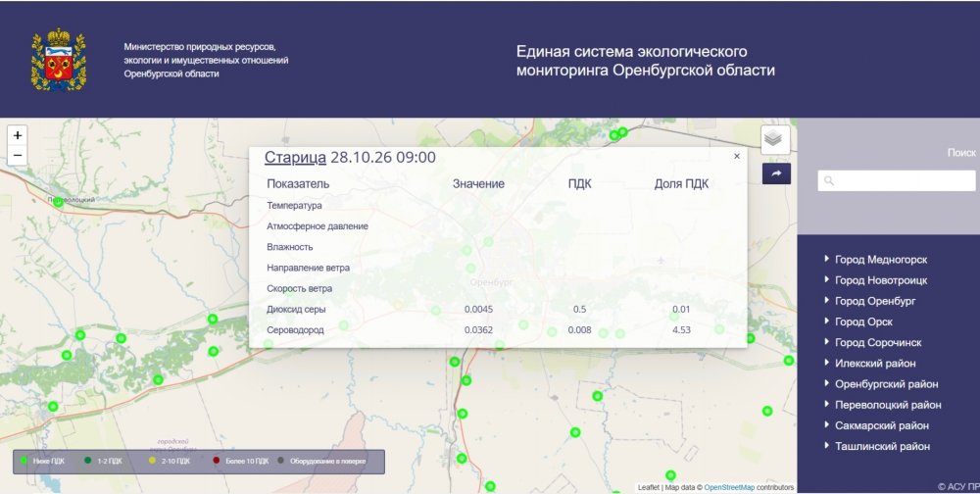Expand the Переволоцкий район arrow
The width and height of the screenshot is (980, 494).
(x=827, y=403)
